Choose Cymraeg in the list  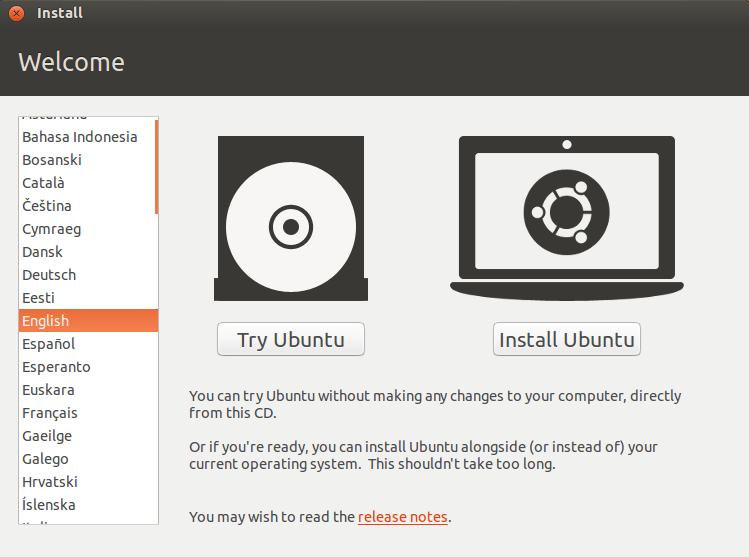88,229
